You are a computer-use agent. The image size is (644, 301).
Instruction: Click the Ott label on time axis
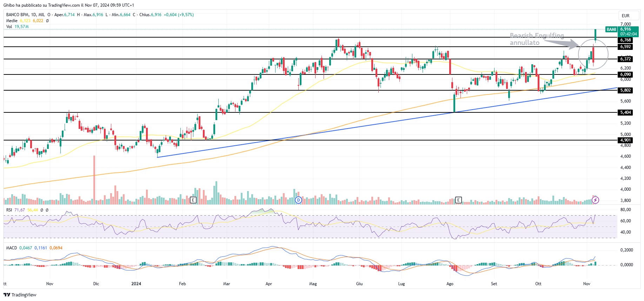[538, 284]
